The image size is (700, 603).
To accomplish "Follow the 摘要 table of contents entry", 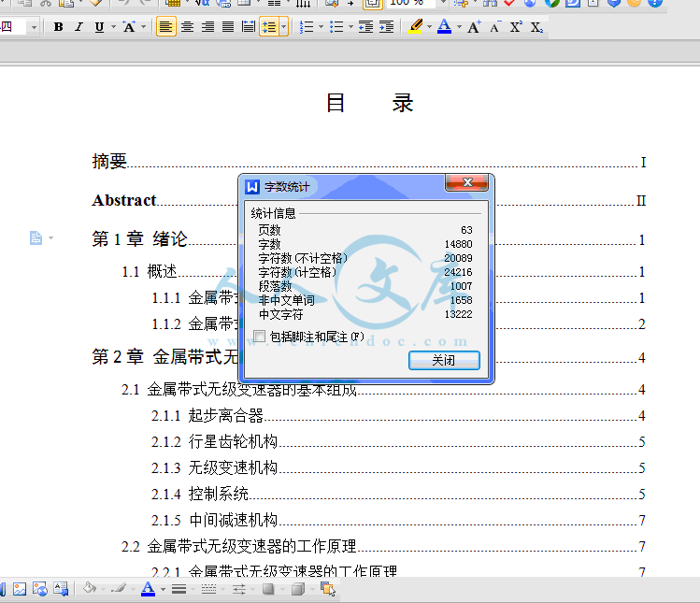I will click(369, 161).
